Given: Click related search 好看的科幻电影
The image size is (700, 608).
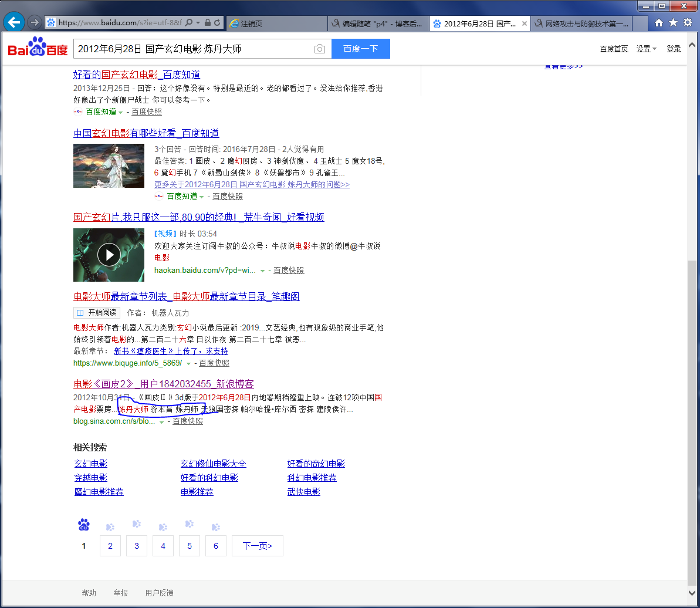Looking at the screenshot, I should 209,478.
